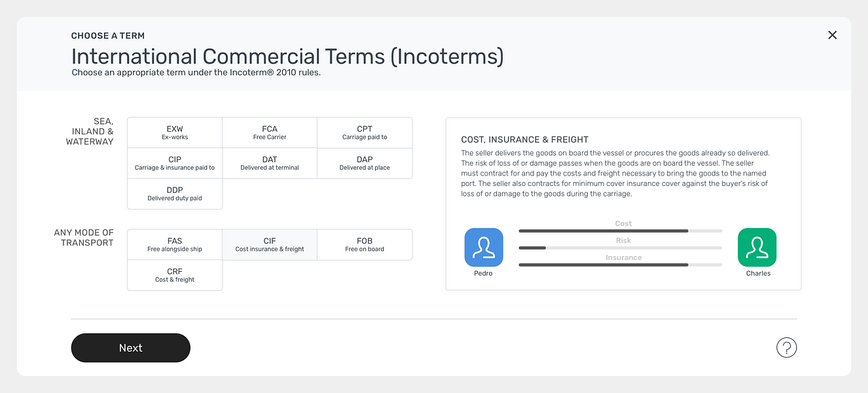
Task: Open help via the question mark icon
Action: (x=786, y=347)
